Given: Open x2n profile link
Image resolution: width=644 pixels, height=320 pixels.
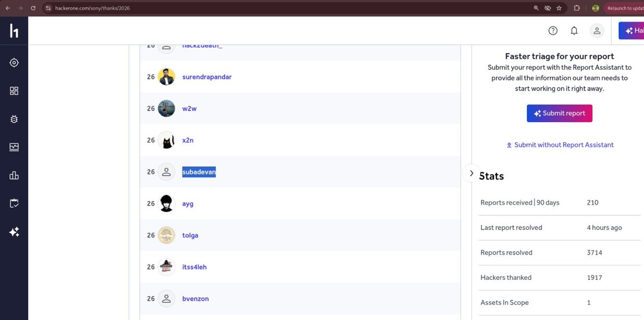Looking at the screenshot, I should pos(188,140).
